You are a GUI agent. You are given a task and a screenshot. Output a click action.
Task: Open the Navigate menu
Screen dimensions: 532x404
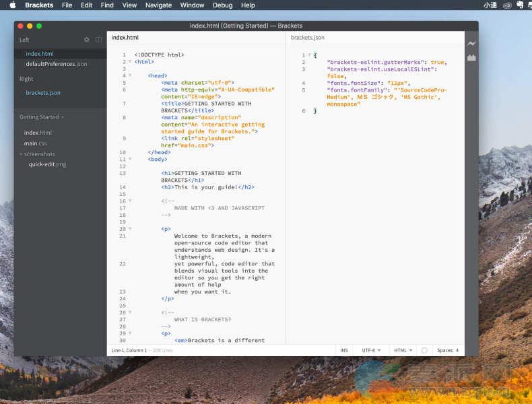[158, 5]
